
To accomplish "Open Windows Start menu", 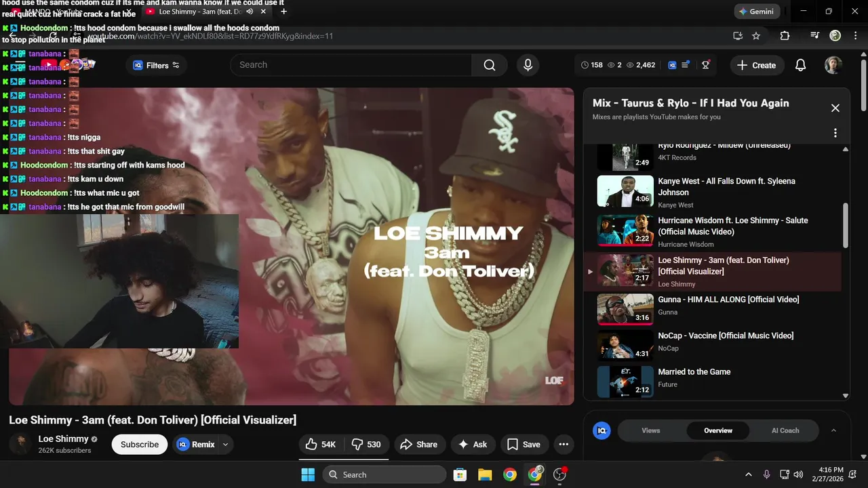I will (x=307, y=474).
